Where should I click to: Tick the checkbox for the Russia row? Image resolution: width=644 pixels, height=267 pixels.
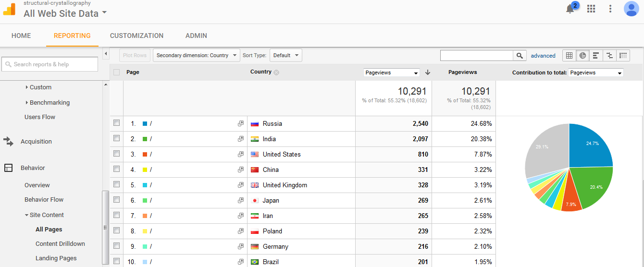116,123
